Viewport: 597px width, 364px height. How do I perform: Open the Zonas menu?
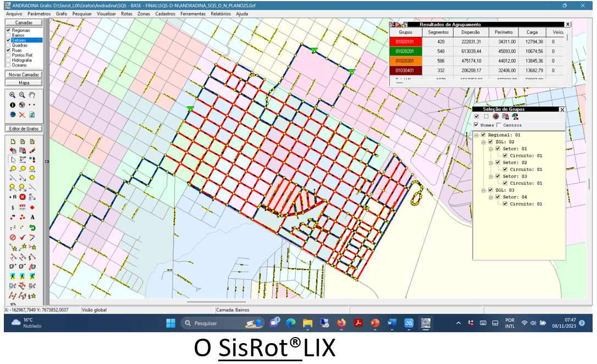point(143,14)
